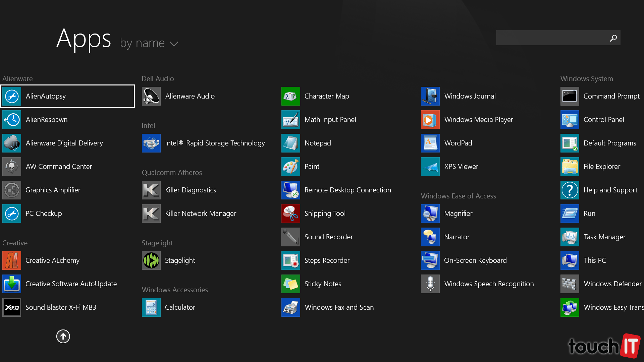The width and height of the screenshot is (644, 362).
Task: Select the Windows Ease of Access header
Action: (x=458, y=196)
